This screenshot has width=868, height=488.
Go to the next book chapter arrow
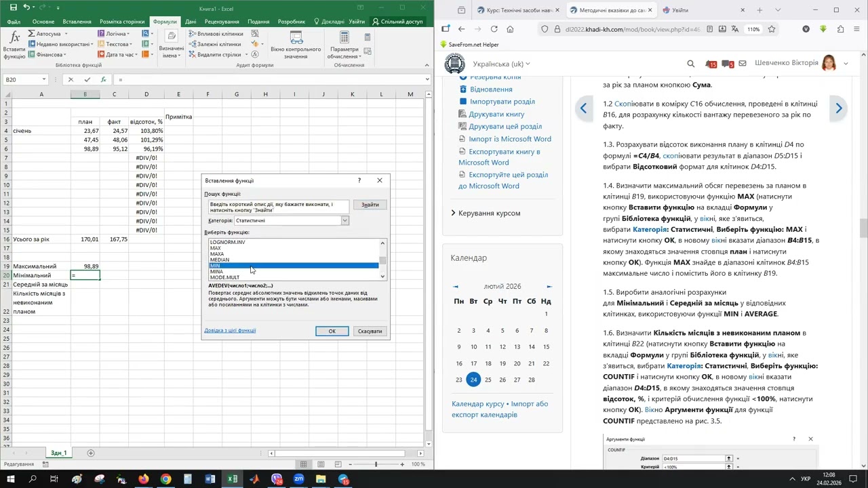tap(839, 108)
